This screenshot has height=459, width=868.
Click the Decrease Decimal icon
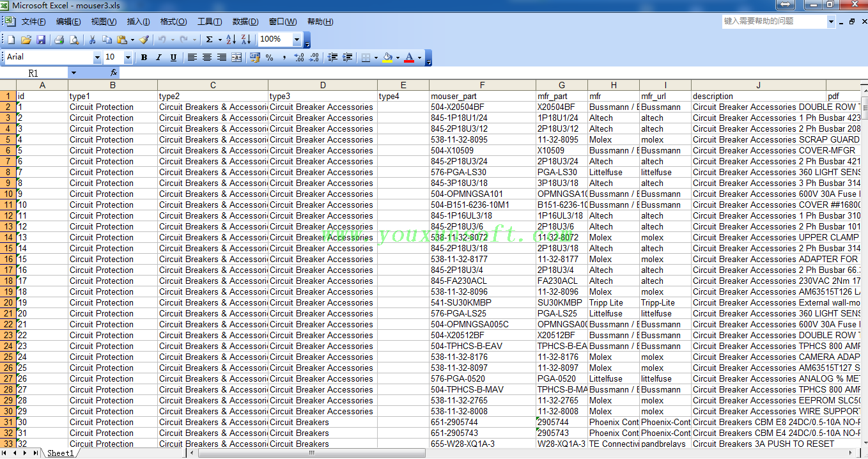tap(314, 58)
